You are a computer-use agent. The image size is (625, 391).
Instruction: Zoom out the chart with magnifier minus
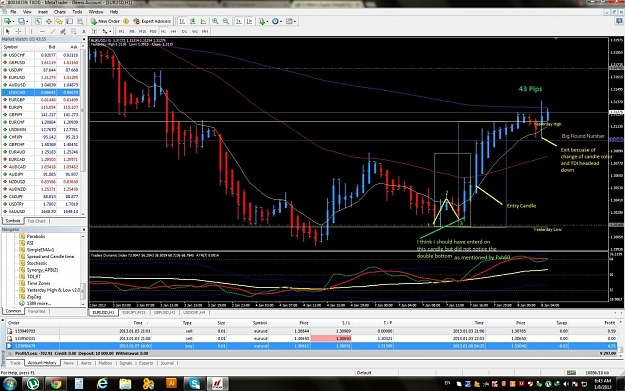[x=226, y=21]
